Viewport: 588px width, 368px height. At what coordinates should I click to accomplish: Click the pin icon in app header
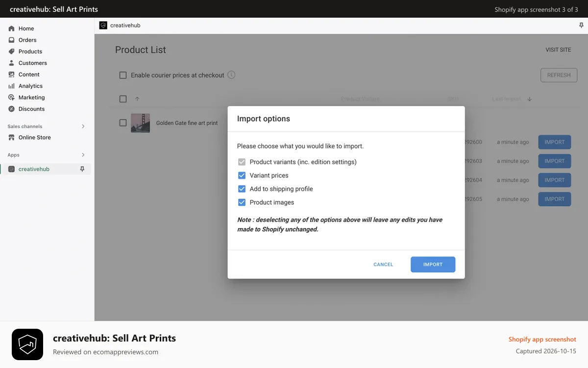tap(581, 26)
